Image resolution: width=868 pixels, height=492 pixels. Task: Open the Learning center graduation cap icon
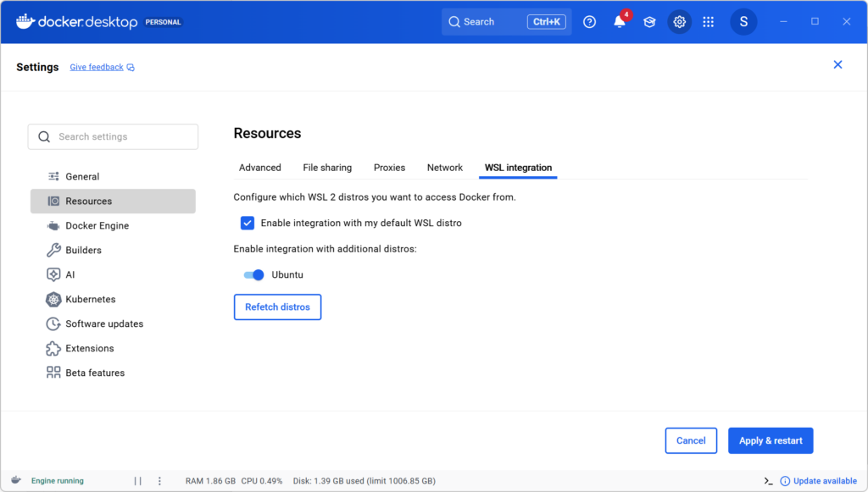649,22
